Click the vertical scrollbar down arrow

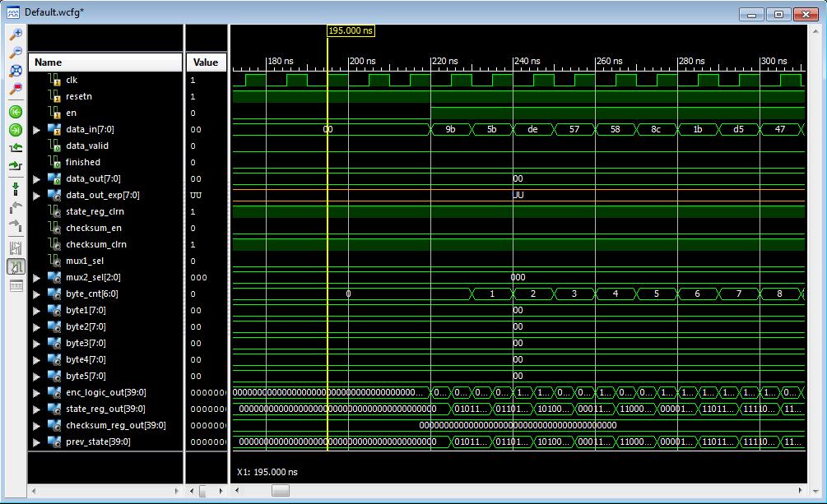point(816,491)
